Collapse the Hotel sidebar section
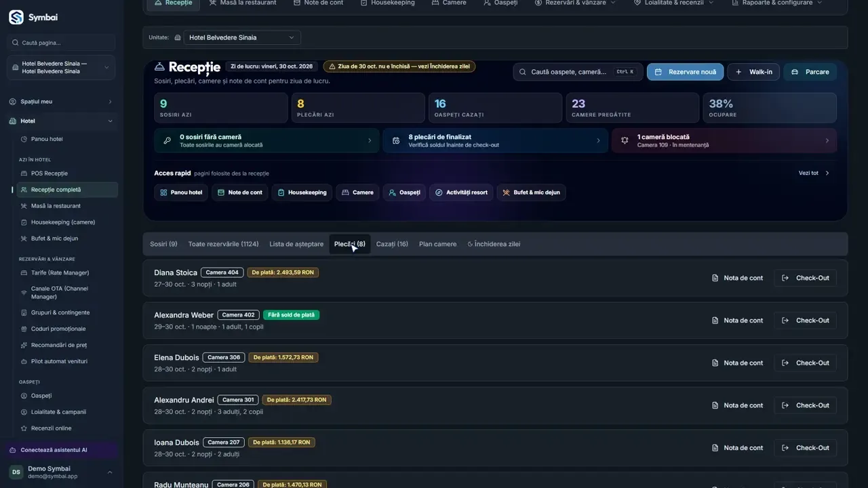Screen dimensions: 868x488 click(x=61, y=121)
